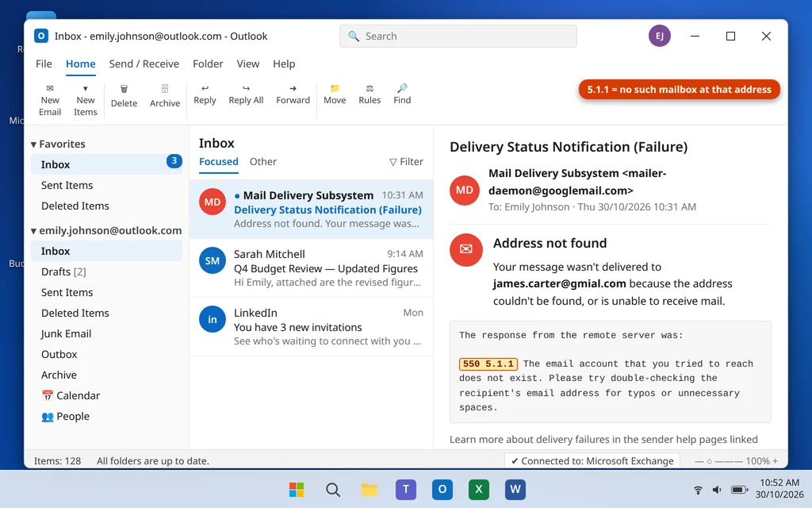This screenshot has width=812, height=508.
Task: Open Inbox under Favorites
Action: (x=106, y=164)
